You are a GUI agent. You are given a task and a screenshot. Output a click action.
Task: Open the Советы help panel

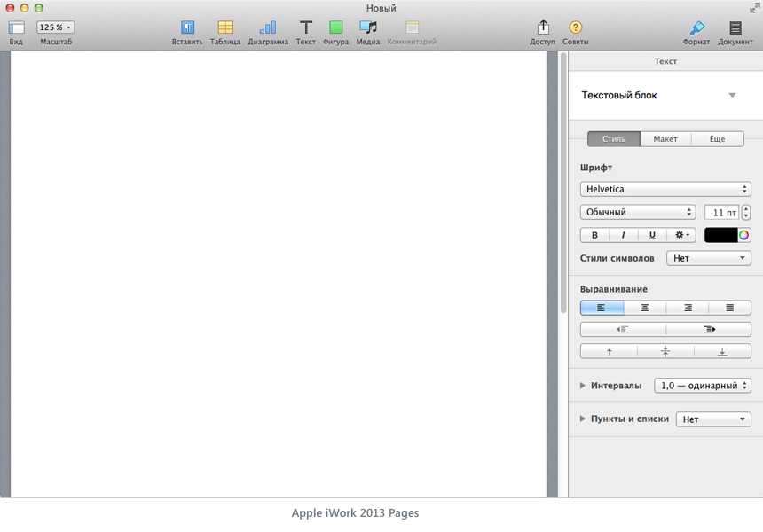(x=575, y=29)
